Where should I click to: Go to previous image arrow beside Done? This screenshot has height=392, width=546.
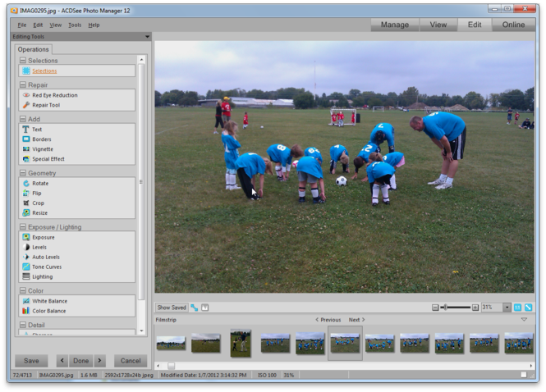coord(62,361)
